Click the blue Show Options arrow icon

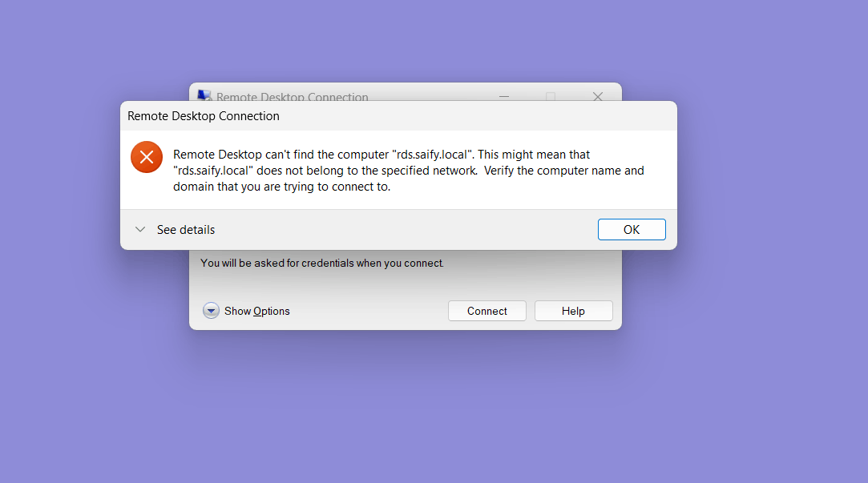(x=211, y=310)
